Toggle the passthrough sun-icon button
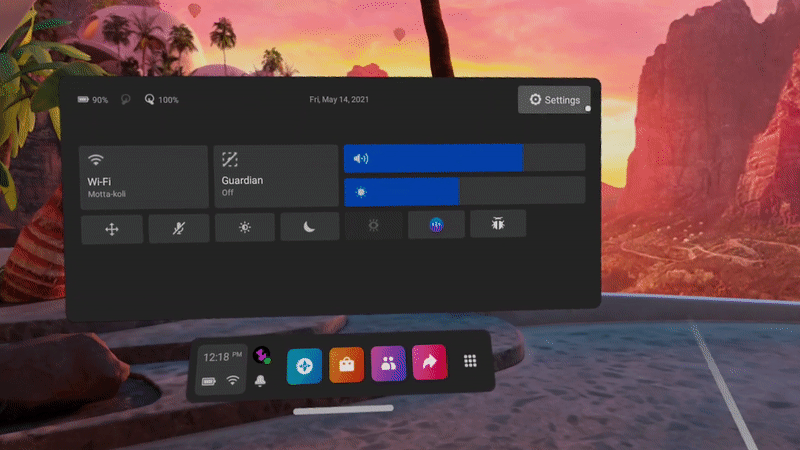Viewport: 800px width, 450px height. (x=245, y=228)
